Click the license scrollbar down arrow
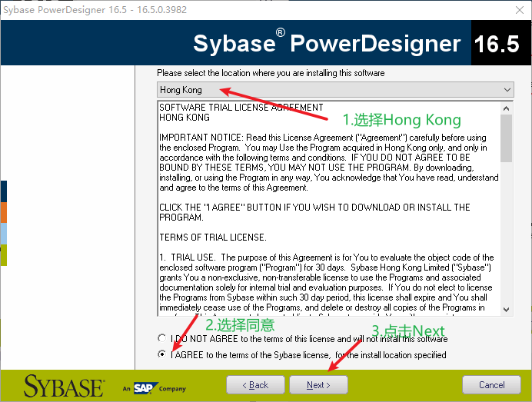The height and width of the screenshot is (402, 532). click(506, 310)
